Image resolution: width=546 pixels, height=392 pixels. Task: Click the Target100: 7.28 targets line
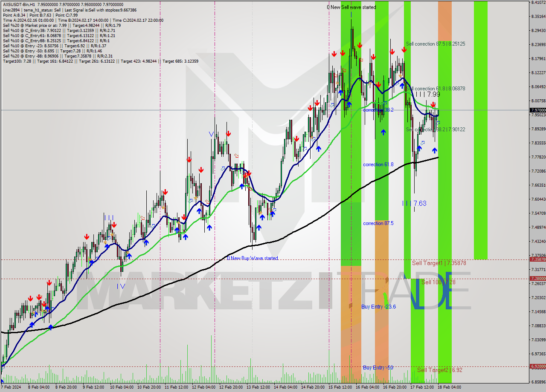click(100, 61)
